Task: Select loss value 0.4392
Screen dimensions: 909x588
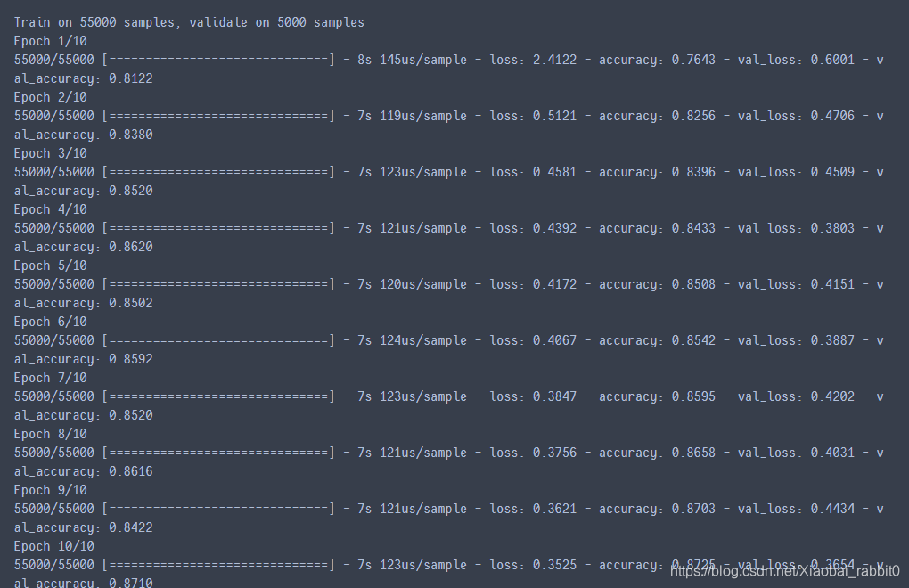Action: tap(555, 228)
